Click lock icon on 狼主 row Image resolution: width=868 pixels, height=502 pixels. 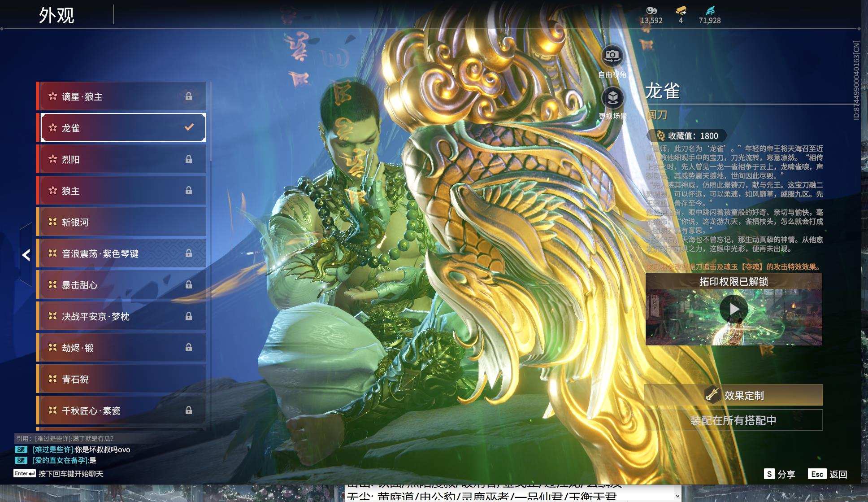pos(189,190)
